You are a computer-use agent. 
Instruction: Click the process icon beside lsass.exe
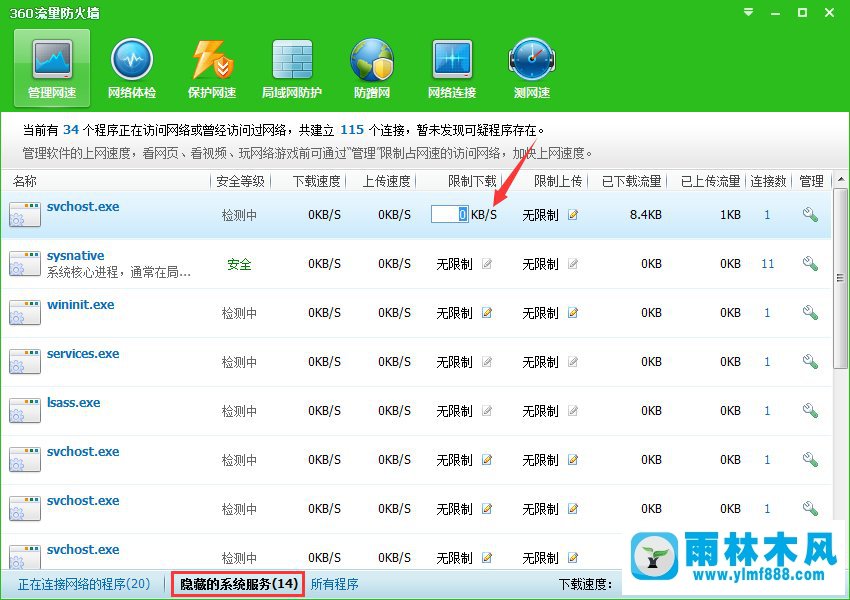(25, 411)
